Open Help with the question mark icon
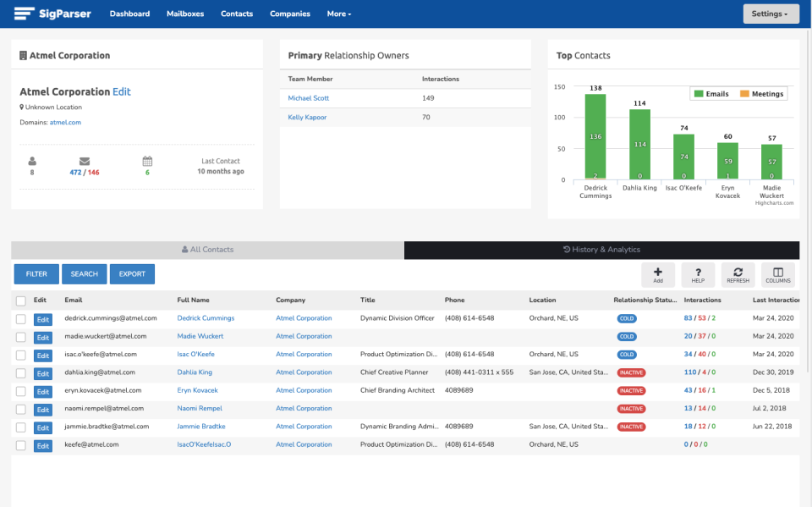 698,271
